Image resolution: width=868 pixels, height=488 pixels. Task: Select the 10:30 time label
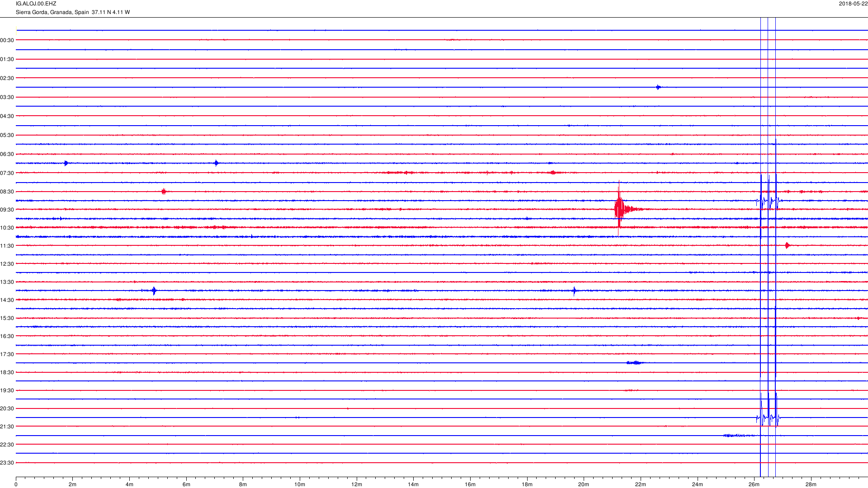tap(7, 228)
